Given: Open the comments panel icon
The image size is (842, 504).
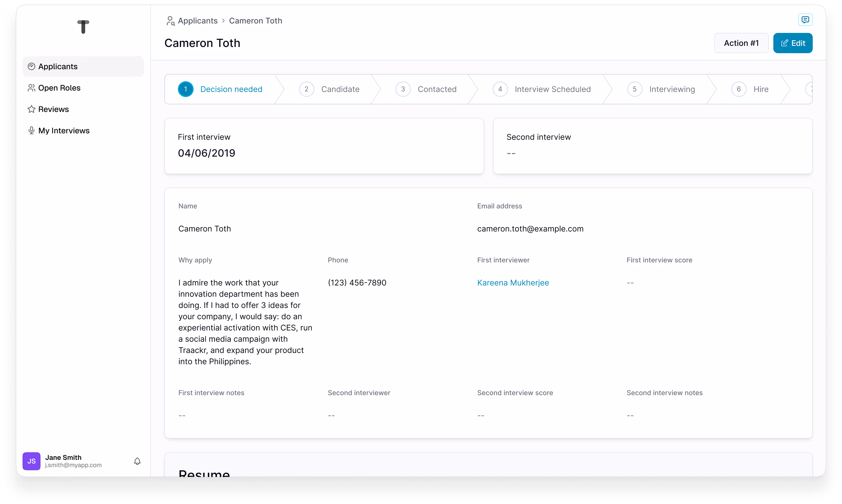Looking at the screenshot, I should coord(805,20).
